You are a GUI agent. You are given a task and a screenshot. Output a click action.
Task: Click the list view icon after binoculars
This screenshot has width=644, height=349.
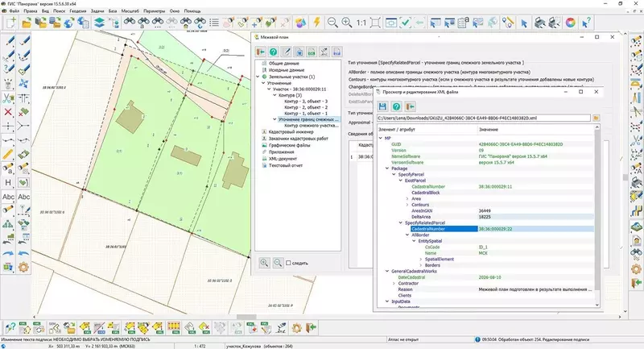click(x=214, y=23)
